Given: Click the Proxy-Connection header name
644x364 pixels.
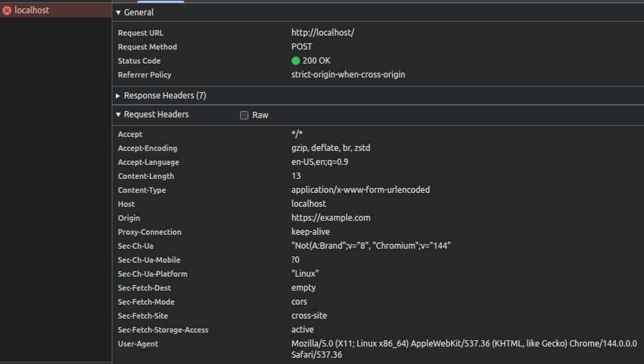Looking at the screenshot, I should [149, 232].
